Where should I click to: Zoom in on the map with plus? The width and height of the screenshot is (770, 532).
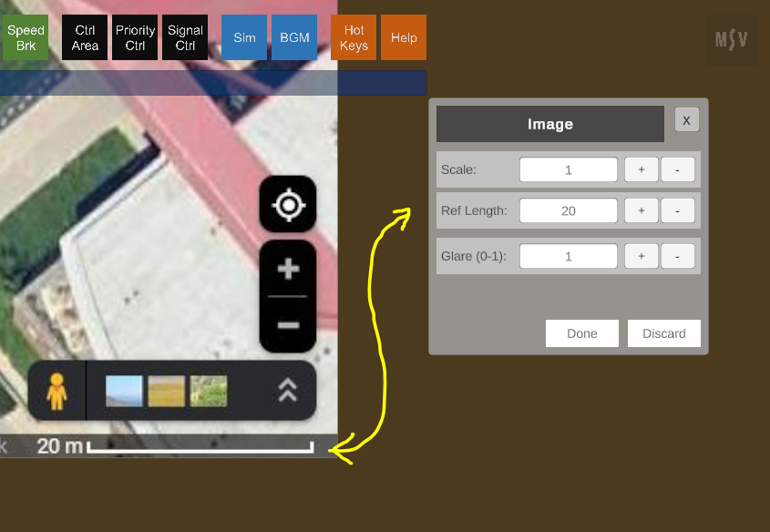coord(288,270)
